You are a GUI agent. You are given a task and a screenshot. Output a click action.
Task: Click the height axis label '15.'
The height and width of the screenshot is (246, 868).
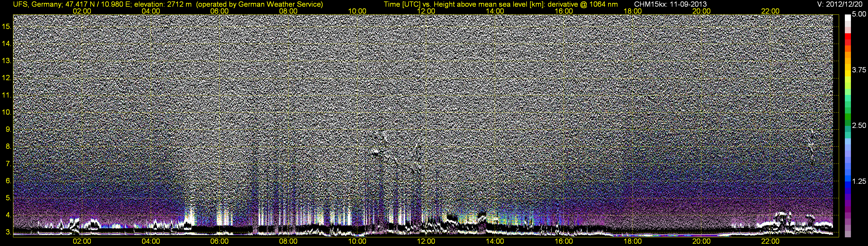[x=6, y=26]
